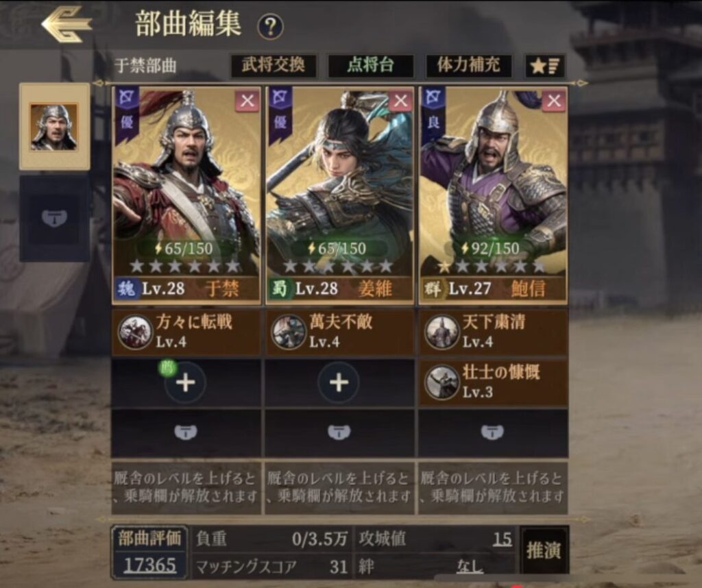The width and height of the screenshot is (702, 588).
Task: Select the 于禁 squad portrait in the sidebar
Action: (x=54, y=127)
